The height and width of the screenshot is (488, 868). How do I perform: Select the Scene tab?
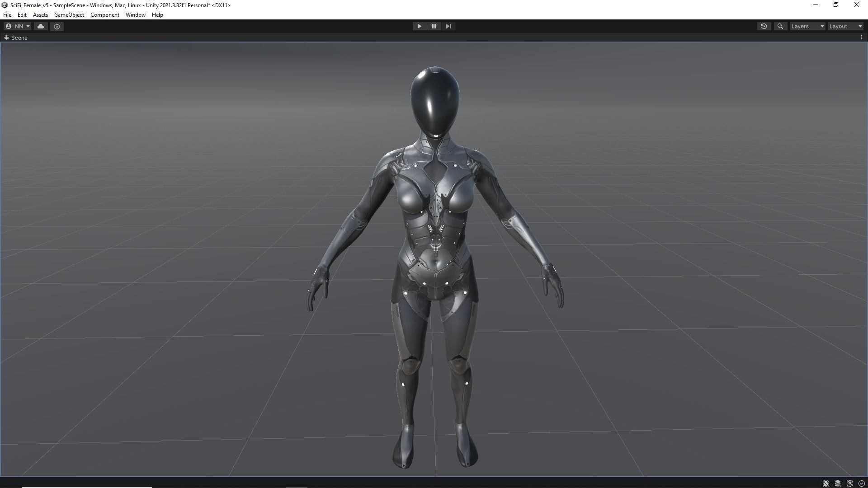[x=16, y=38]
